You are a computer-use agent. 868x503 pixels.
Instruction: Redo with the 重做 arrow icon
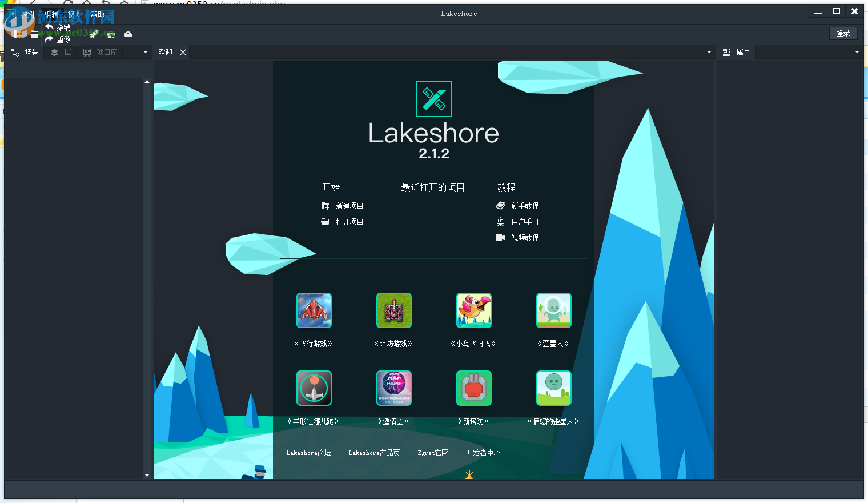[x=49, y=39]
